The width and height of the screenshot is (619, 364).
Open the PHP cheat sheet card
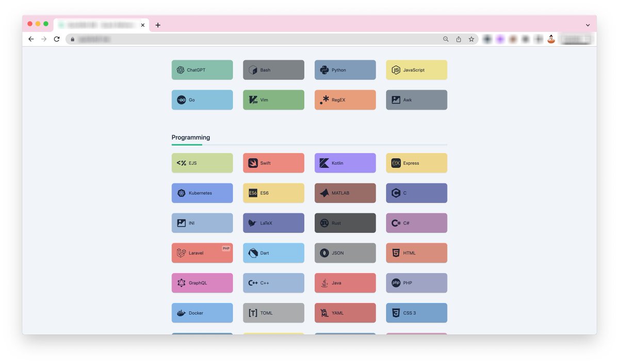click(416, 283)
